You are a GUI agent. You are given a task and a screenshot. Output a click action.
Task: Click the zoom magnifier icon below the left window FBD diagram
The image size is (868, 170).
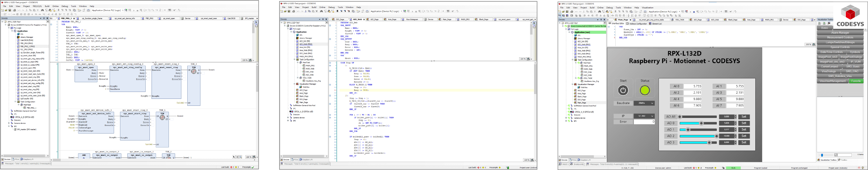(x=254, y=157)
